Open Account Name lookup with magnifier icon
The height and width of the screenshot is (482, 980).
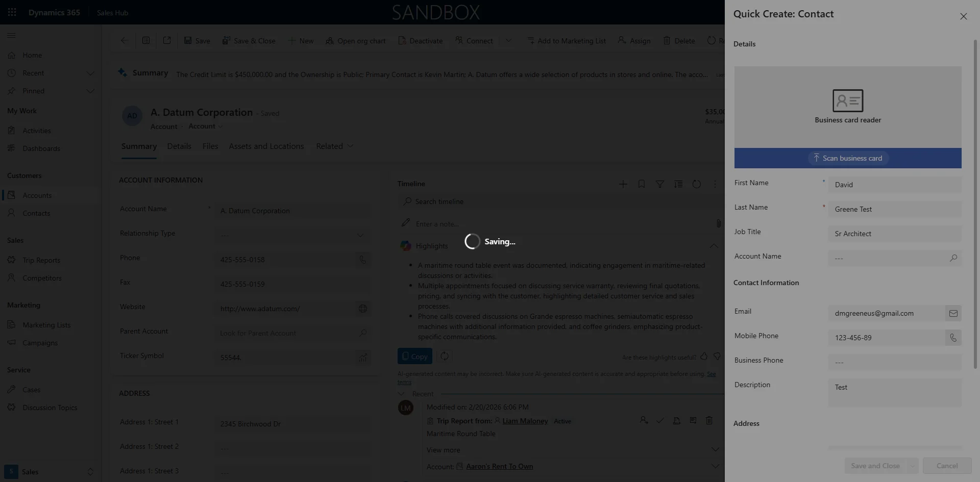coord(953,258)
